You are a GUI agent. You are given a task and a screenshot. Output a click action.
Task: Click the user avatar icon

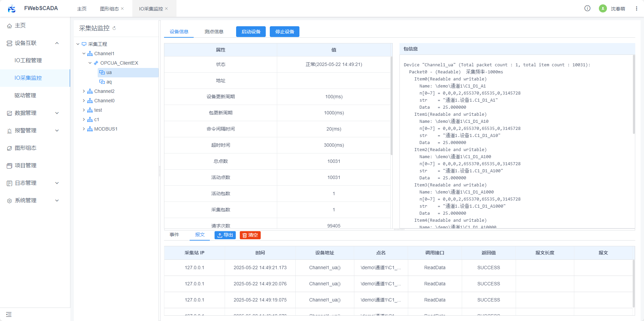coord(603,8)
